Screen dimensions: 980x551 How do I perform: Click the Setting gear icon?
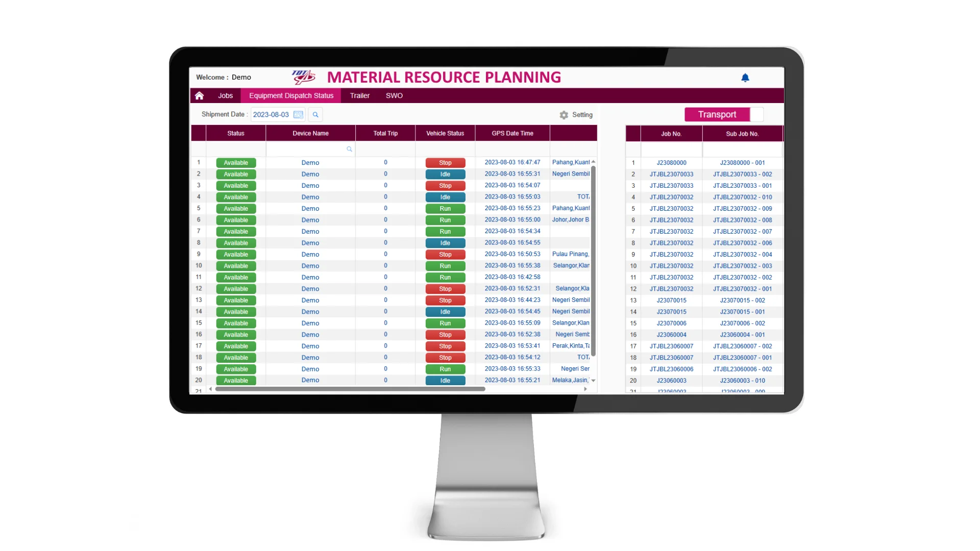pos(563,115)
